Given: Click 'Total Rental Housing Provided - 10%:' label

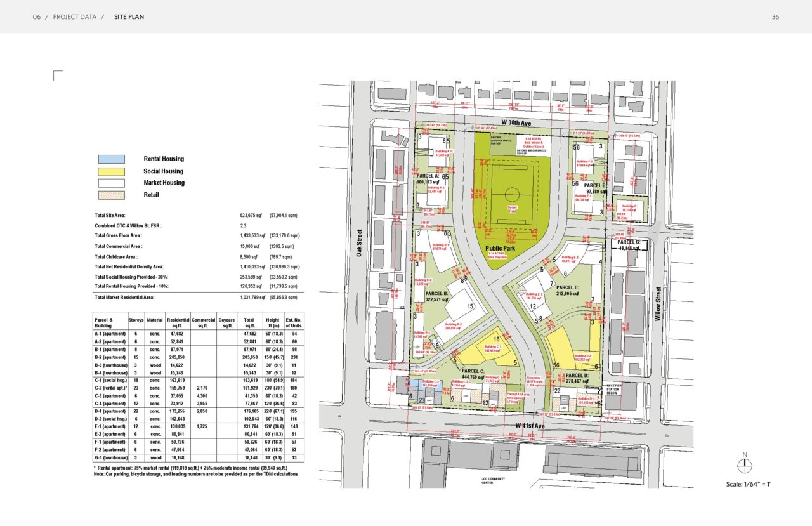Looking at the screenshot, I should (131, 287).
